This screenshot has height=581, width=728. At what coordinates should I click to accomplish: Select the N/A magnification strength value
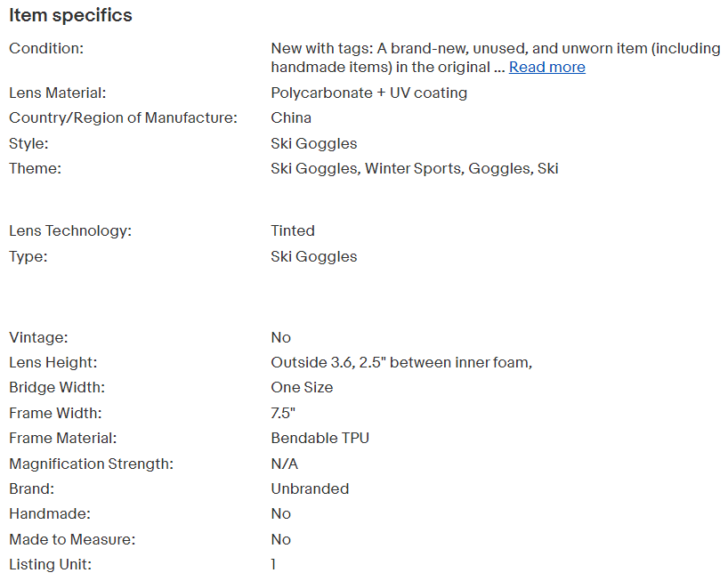click(285, 464)
